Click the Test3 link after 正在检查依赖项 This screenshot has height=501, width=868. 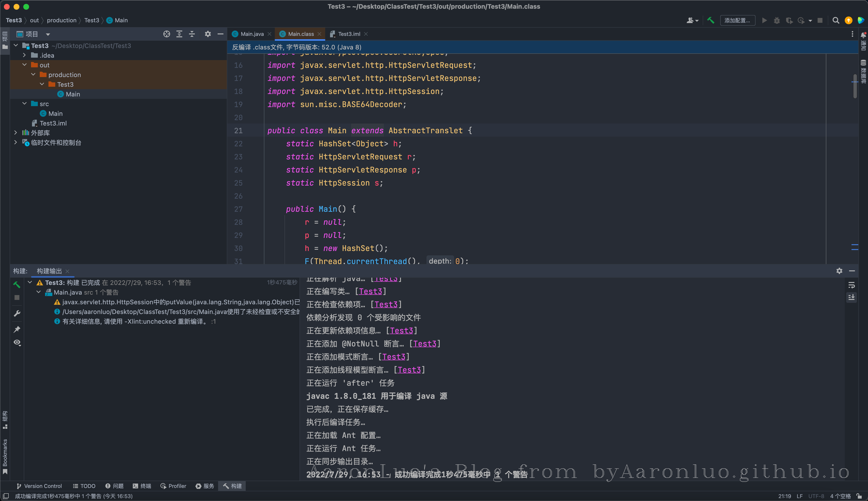(386, 304)
